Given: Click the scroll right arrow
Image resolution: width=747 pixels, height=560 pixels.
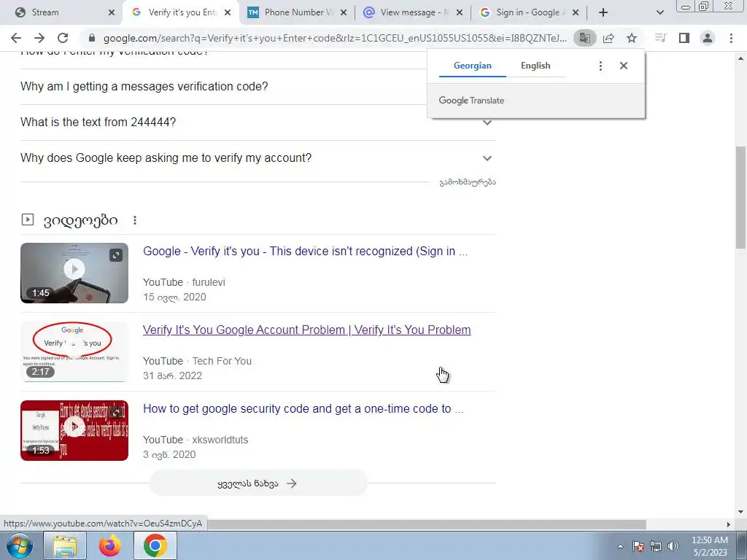Looking at the screenshot, I should tap(728, 524).
